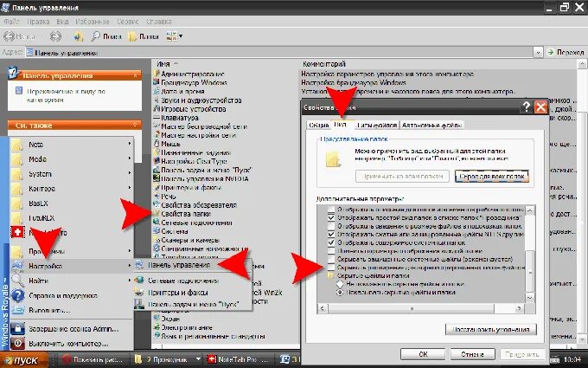This screenshot has height=368, width=588.
Task: Open Брандмауэр Windows item
Action: 194,82
